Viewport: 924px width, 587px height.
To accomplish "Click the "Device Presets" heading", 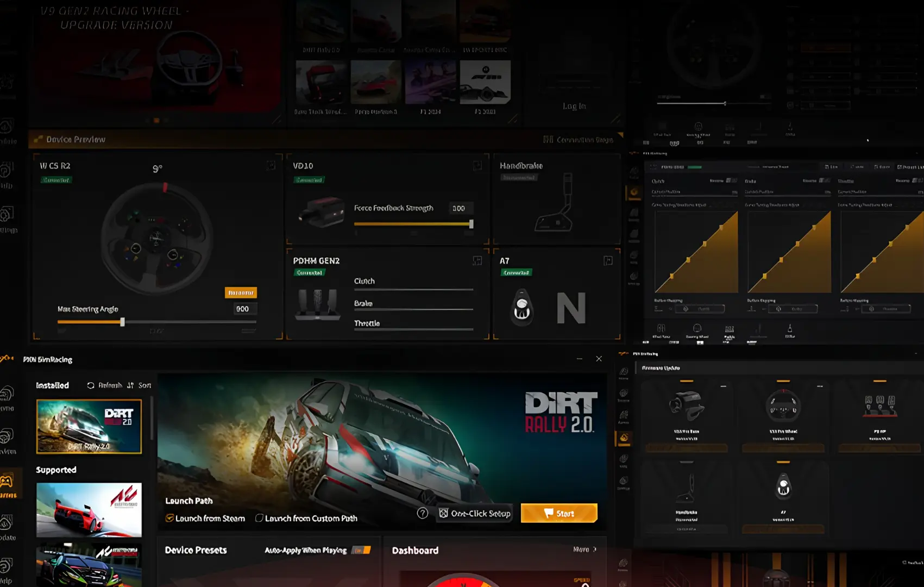I will [x=196, y=550].
